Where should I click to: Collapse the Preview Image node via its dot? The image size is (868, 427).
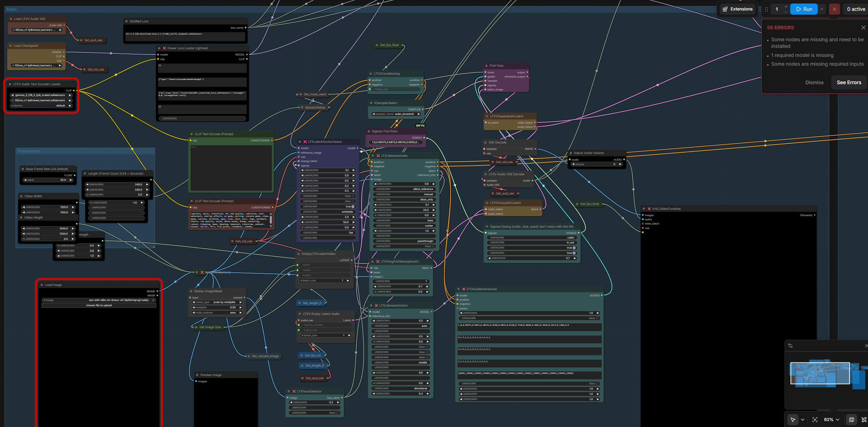coord(197,375)
